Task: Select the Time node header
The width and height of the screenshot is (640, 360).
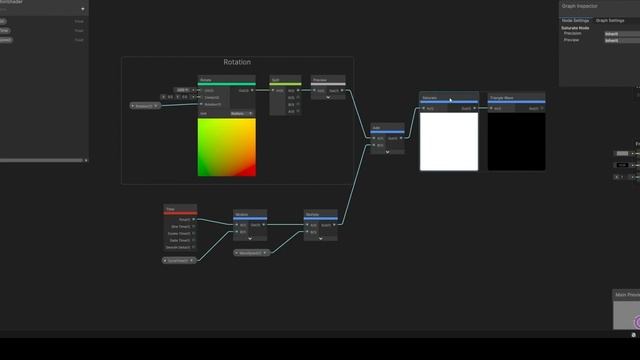Action: coord(180,209)
